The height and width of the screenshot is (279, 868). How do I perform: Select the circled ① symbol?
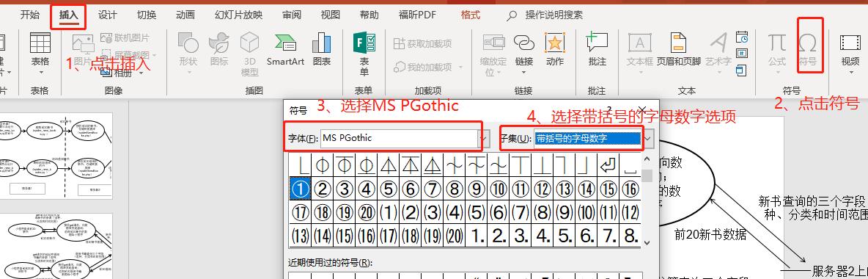pos(300,189)
